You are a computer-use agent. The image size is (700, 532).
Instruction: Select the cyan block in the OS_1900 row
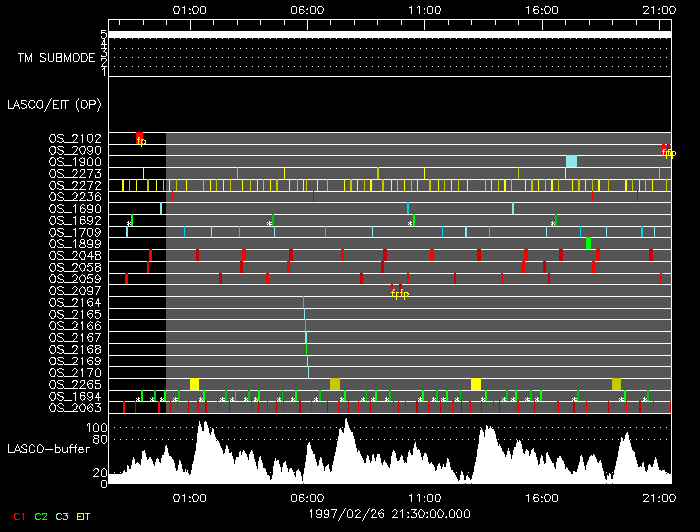point(571,161)
